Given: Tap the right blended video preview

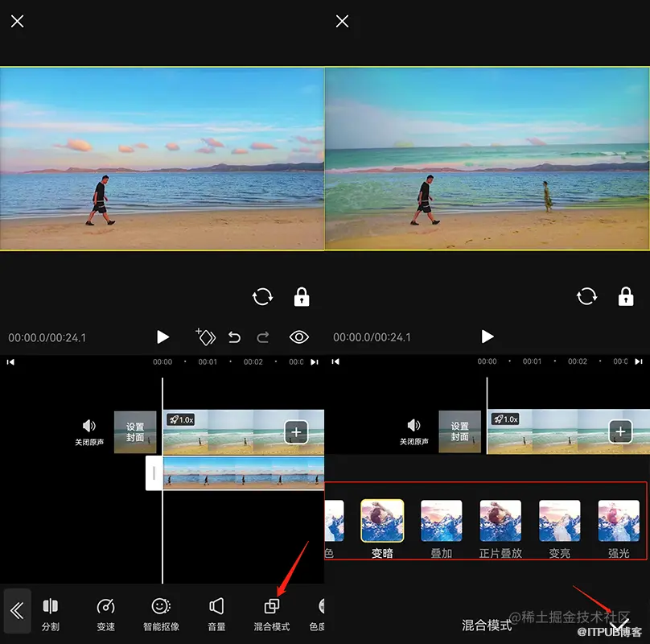Looking at the screenshot, I should pos(487,159).
